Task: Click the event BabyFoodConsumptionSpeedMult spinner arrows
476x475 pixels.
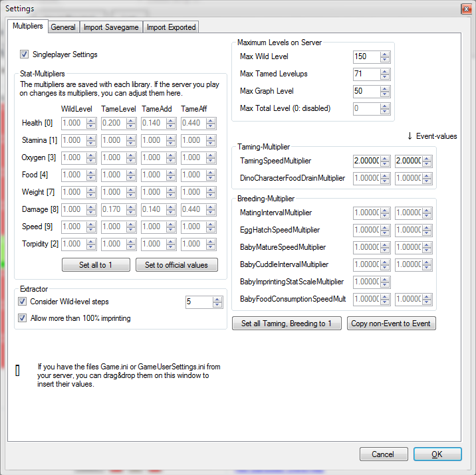Action: click(x=427, y=300)
